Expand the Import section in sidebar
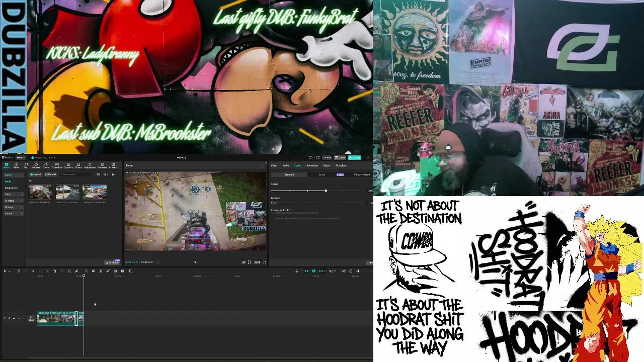This screenshot has height=362, width=644. pos(14,174)
